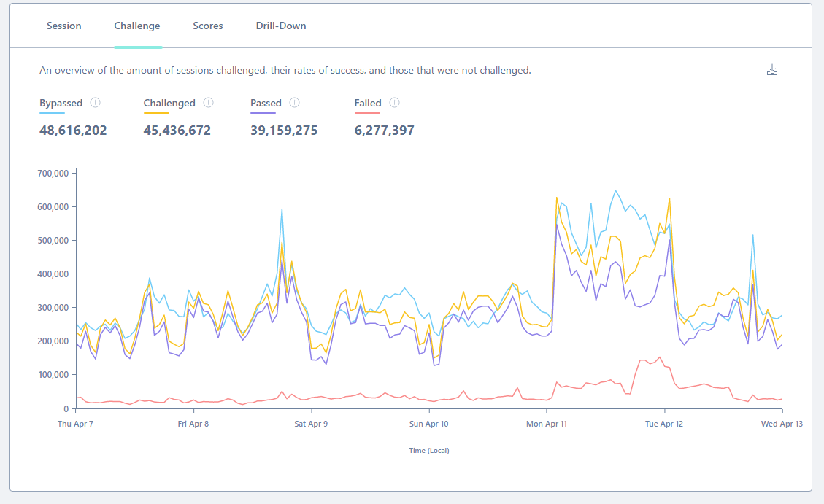Click the info icon beside Challenged
Screen dimensions: 824x504
(208, 103)
